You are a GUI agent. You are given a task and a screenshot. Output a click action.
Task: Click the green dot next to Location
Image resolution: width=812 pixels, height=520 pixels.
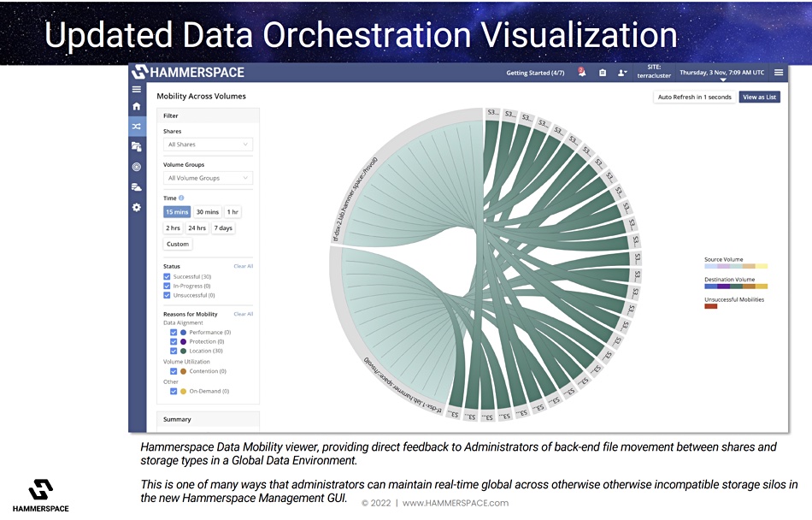183,352
